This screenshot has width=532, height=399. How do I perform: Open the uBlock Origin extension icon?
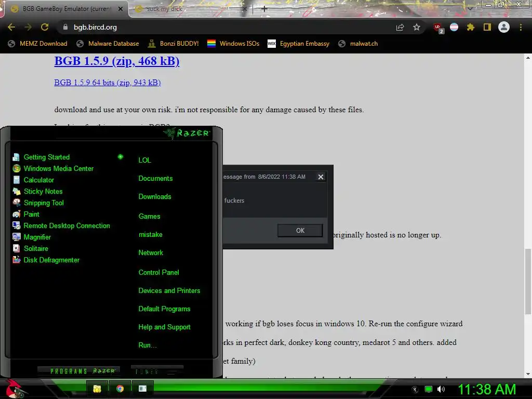[438, 28]
